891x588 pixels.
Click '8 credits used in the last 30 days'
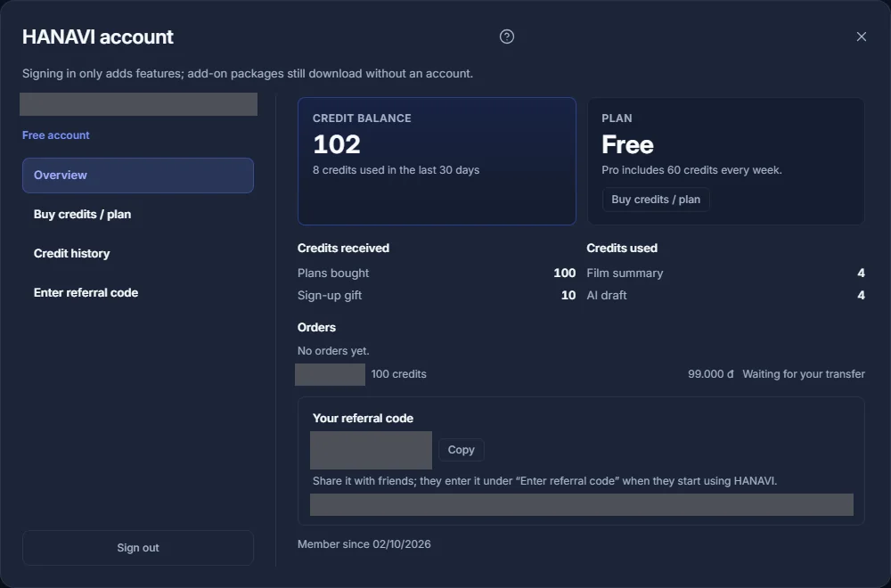point(396,170)
